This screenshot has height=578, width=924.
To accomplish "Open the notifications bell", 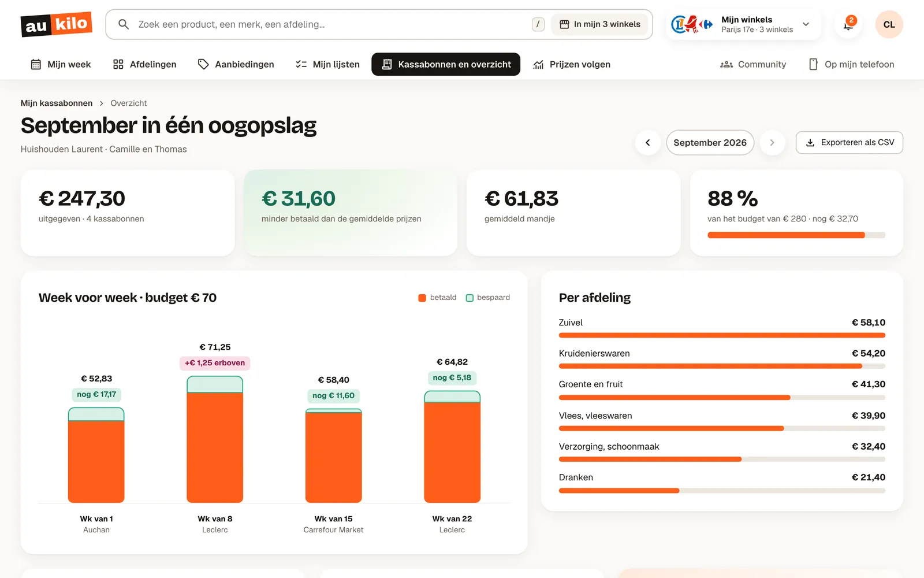I will (x=848, y=24).
